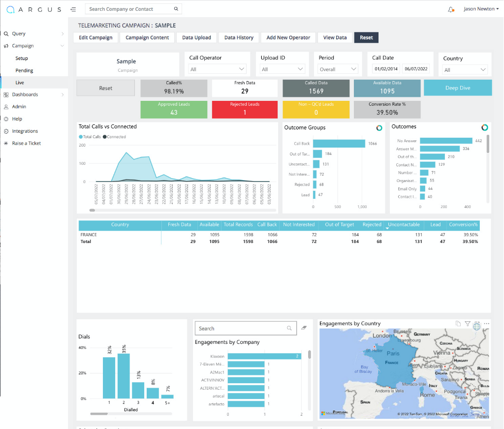Click the Data Upload button
504x429 pixels.
point(197,37)
